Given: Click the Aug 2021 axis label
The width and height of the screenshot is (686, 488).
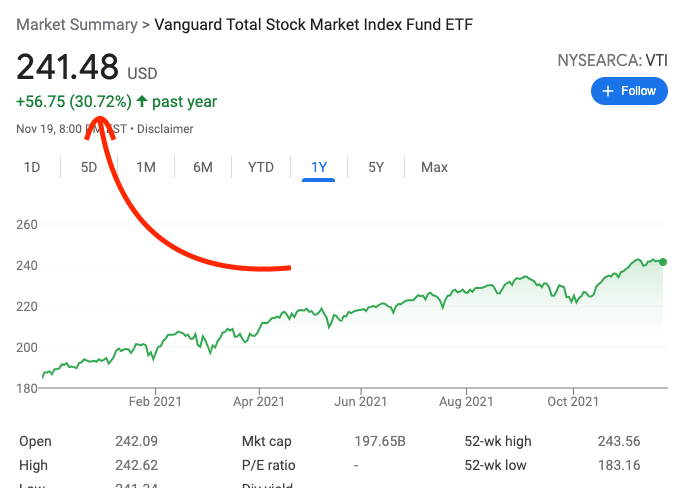Looking at the screenshot, I should coord(466,401).
